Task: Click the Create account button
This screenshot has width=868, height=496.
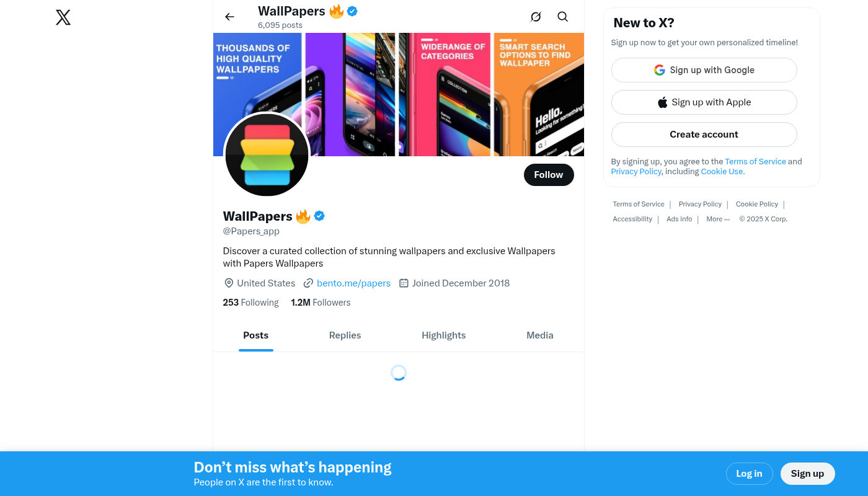Action: 704,135
